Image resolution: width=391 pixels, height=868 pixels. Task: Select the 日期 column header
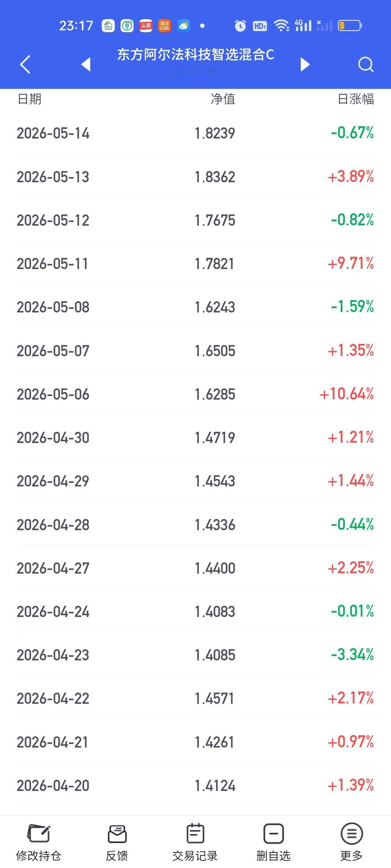[x=29, y=99]
